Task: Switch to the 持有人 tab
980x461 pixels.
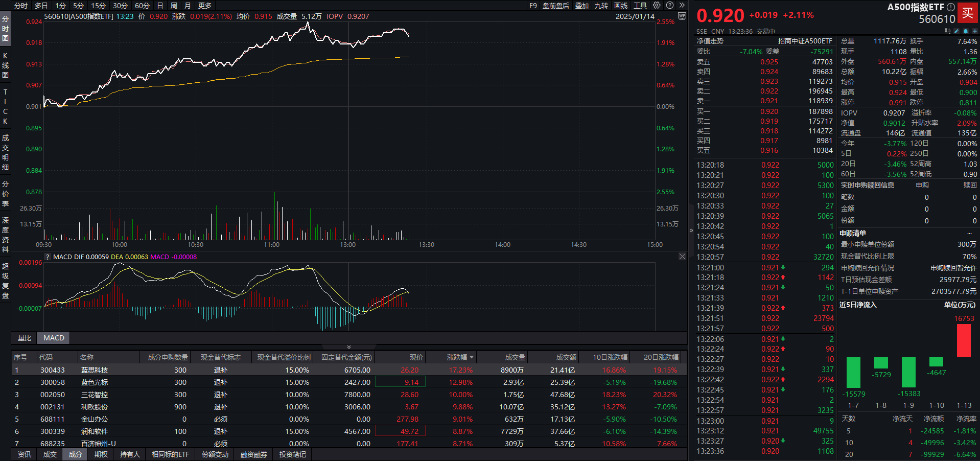Action: (130, 454)
